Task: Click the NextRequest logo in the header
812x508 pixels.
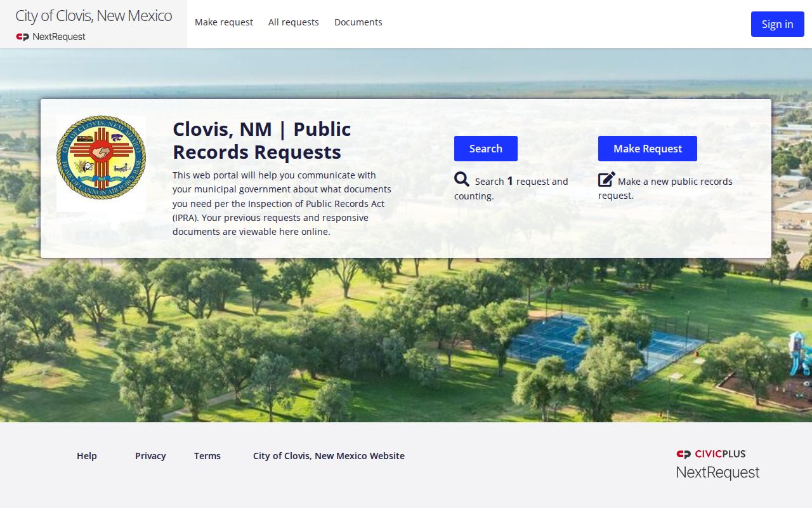Action: (51, 37)
